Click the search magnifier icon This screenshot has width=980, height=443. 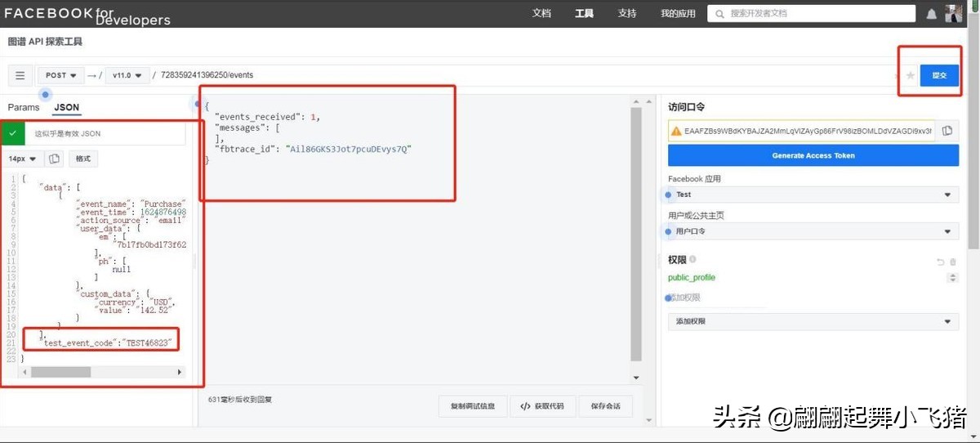pyautogui.click(x=719, y=14)
